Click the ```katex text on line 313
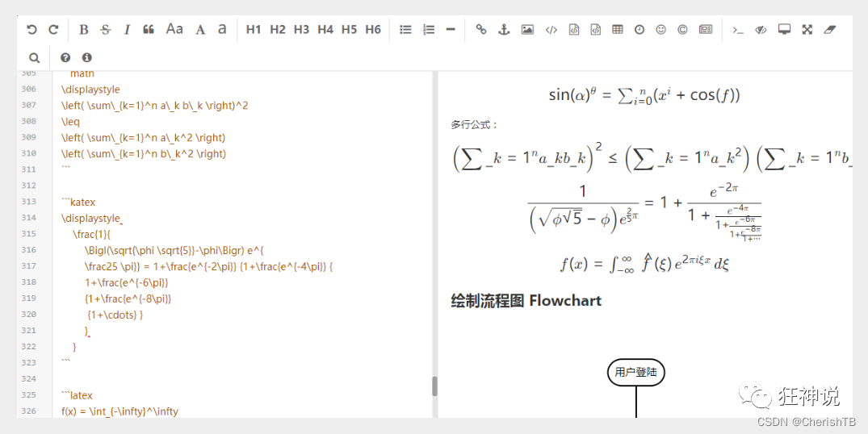This screenshot has width=868, height=434. click(78, 202)
